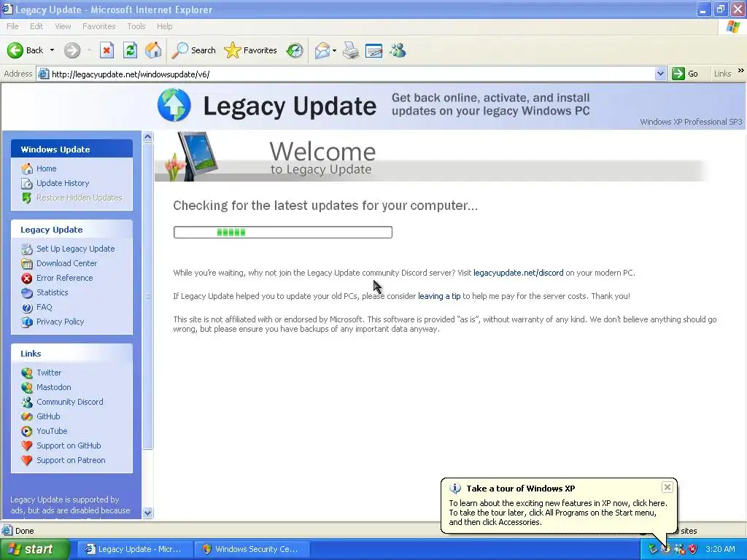
Task: Expand the Mail button dropdown arrow
Action: [334, 50]
